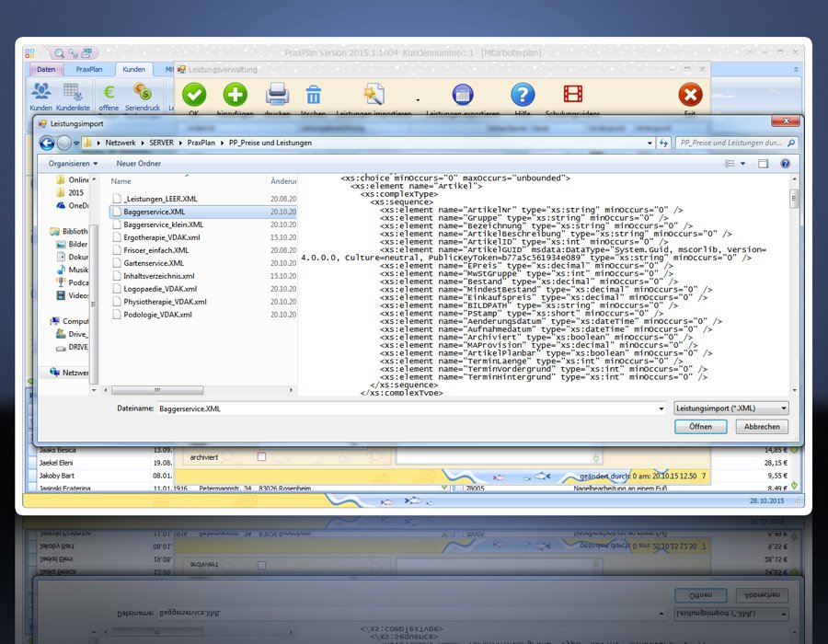828x644 pixels.
Task: Open the Schulungsvideos film icon
Action: click(572, 94)
